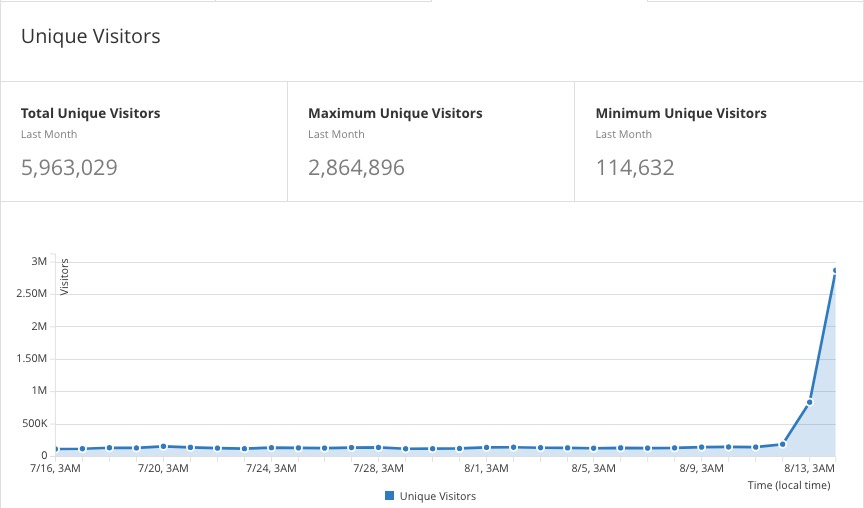Screen dimensions: 864x508
Task: Select the data point at 7/16, 3AM
Action: pyautogui.click(x=56, y=449)
